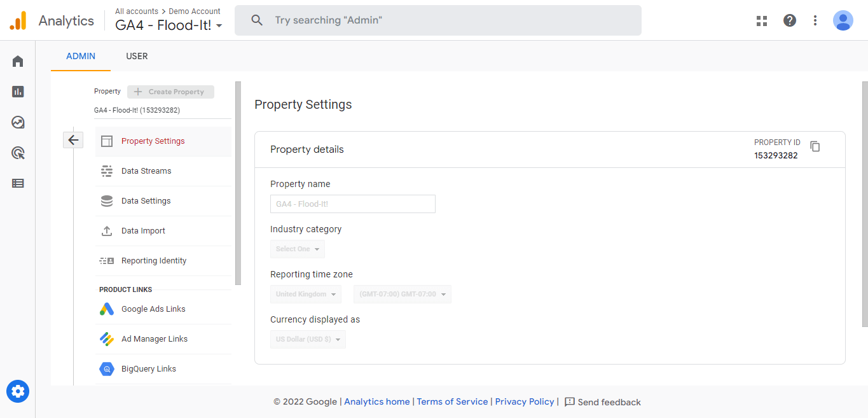Open the Google apps grid icon

click(x=762, y=20)
